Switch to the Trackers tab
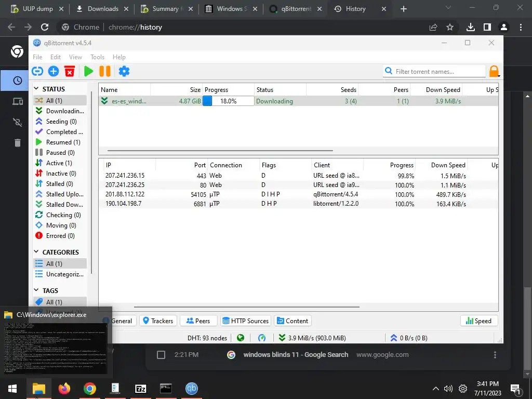 158,321
